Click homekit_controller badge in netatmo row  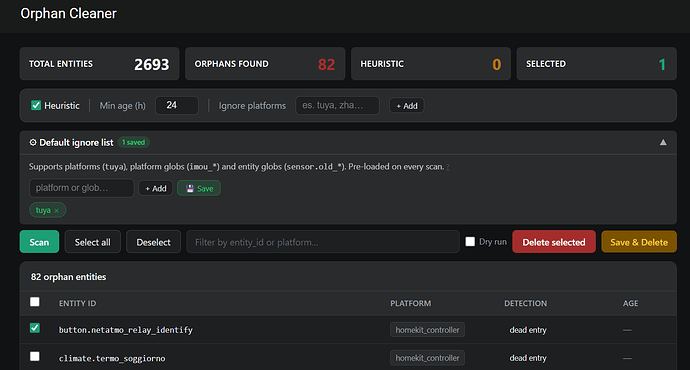coord(427,330)
